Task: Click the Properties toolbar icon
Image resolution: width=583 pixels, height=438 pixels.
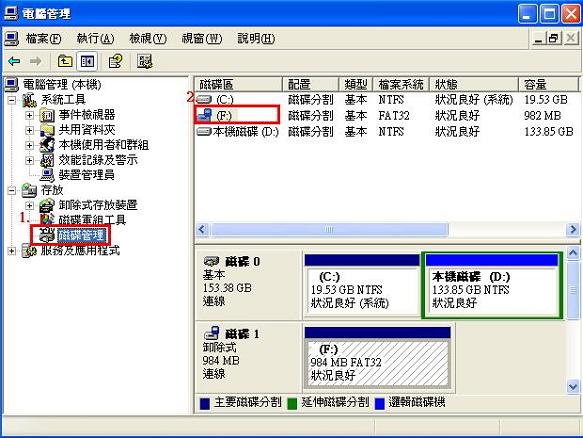Action: tap(115, 61)
